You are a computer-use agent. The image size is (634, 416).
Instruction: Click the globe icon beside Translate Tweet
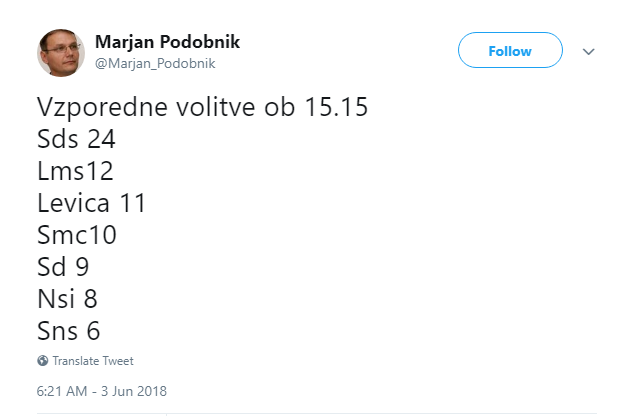43,361
